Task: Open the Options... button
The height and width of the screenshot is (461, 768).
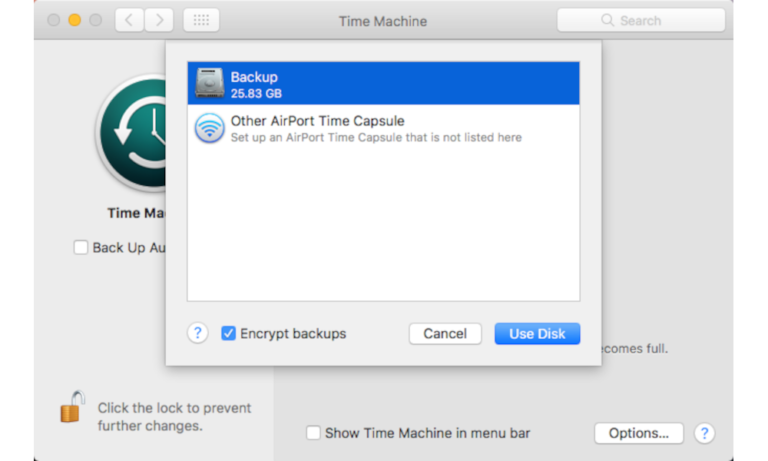Action: (x=639, y=433)
